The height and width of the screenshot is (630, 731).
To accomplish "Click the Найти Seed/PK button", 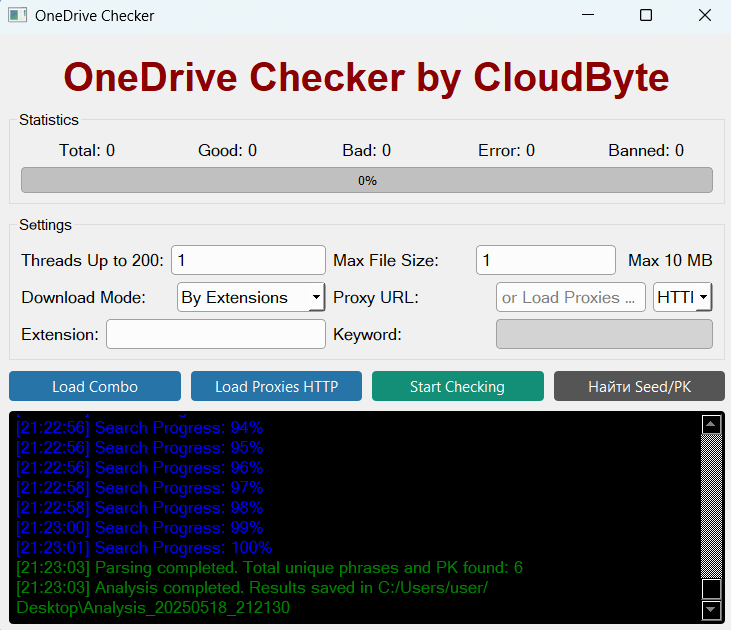I will (x=639, y=386).
